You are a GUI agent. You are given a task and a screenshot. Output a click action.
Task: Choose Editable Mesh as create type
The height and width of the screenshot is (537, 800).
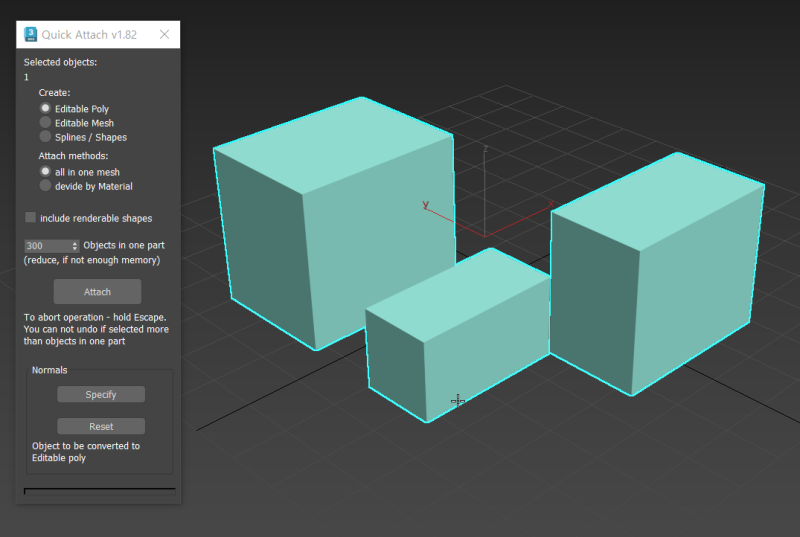pos(45,122)
